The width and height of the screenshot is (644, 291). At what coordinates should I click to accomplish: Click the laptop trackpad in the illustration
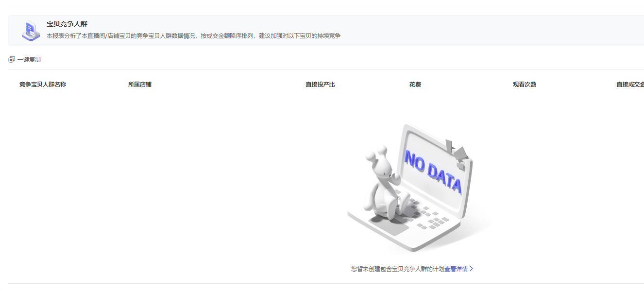click(389, 226)
